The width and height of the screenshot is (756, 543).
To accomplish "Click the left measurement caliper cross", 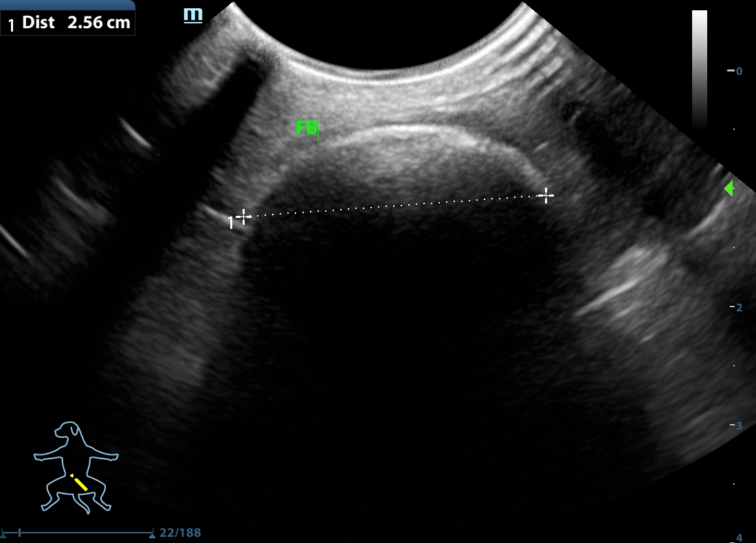I will coord(243,217).
